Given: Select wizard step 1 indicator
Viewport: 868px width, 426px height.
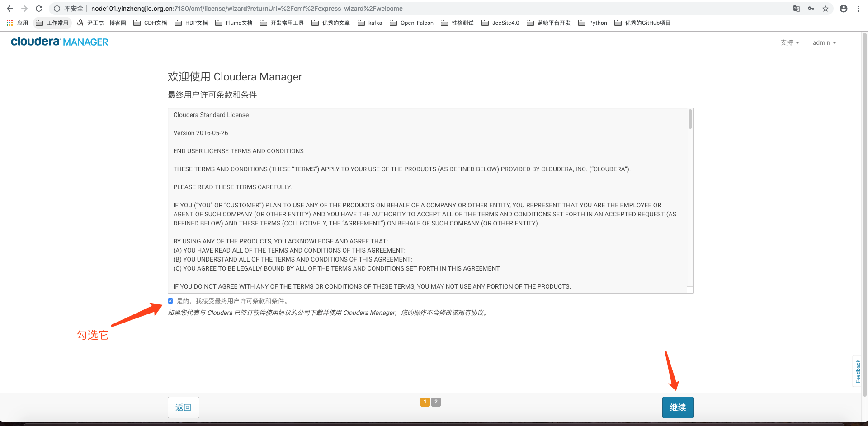Looking at the screenshot, I should pos(425,402).
